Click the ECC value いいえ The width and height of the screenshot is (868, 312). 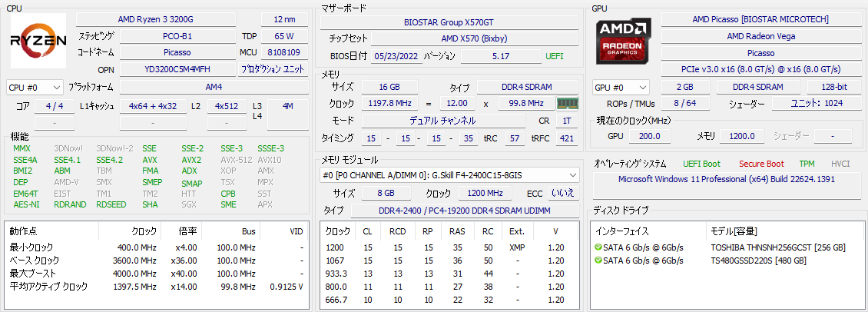(x=565, y=194)
